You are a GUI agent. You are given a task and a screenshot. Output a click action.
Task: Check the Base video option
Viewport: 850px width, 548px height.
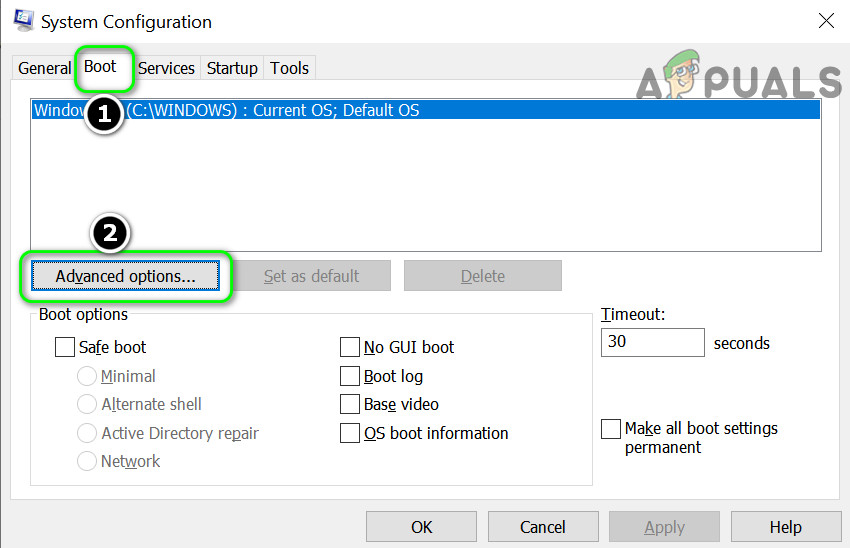coord(350,405)
